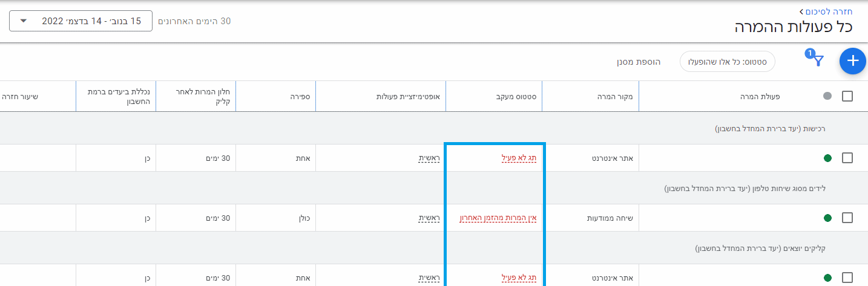Click שיעור חזרה column header
Image resolution: width=868 pixels, height=286 pixels.
21,96
